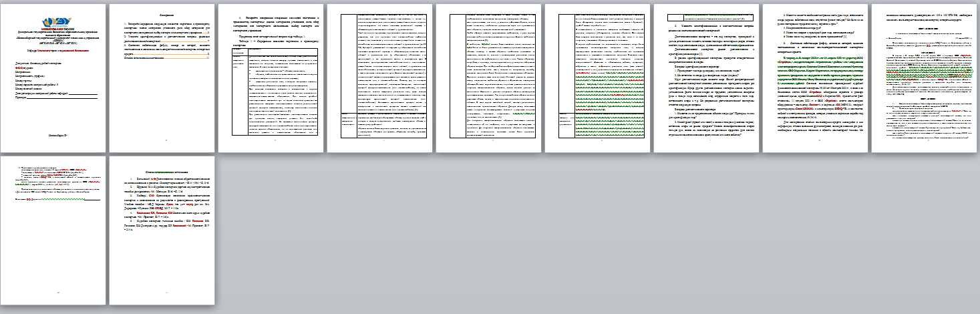Click the third page where the table begins
This screenshot has width=980, height=314.
(x=271, y=79)
